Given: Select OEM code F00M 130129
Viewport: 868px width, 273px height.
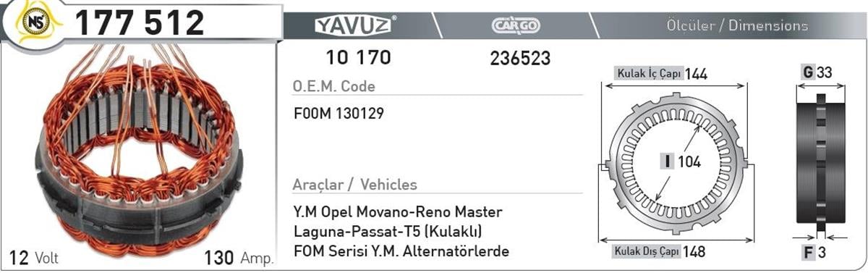Looking at the screenshot, I should pyautogui.click(x=339, y=114).
